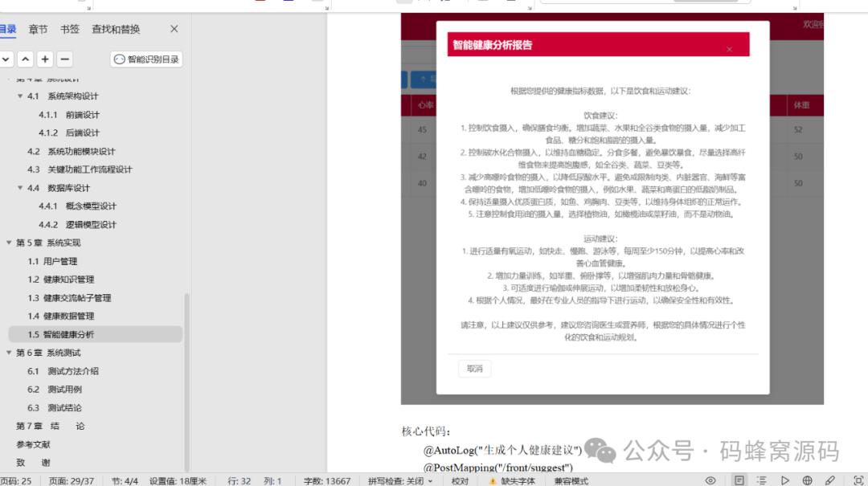Switch to page layout view icon

(739, 480)
